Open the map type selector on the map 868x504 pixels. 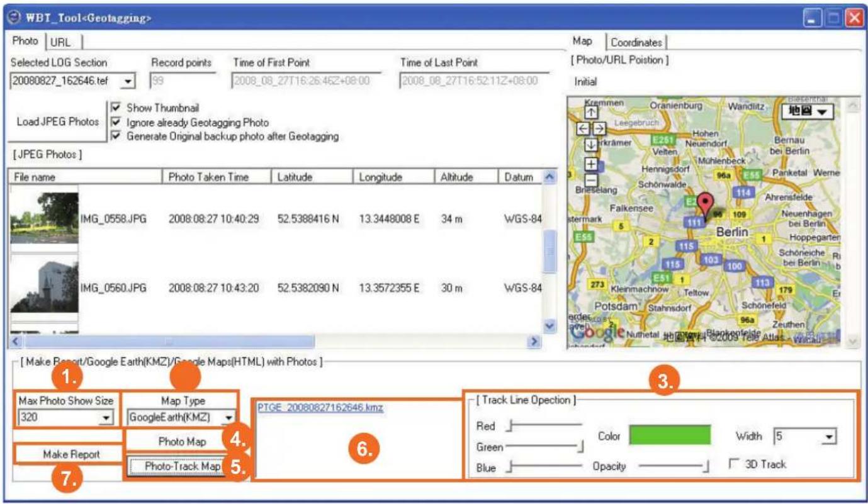[807, 111]
